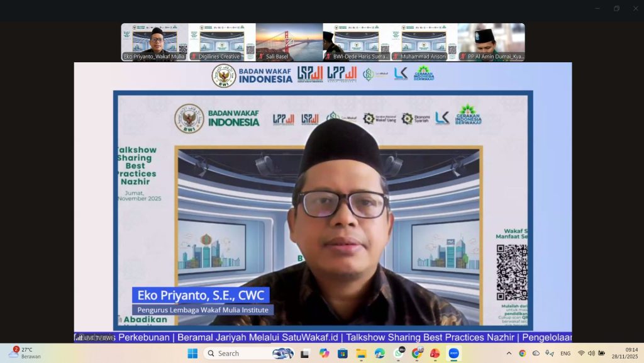Select PP Al Amin Dumai participant thumbnail
The width and height of the screenshot is (644, 363).
pos(491,42)
